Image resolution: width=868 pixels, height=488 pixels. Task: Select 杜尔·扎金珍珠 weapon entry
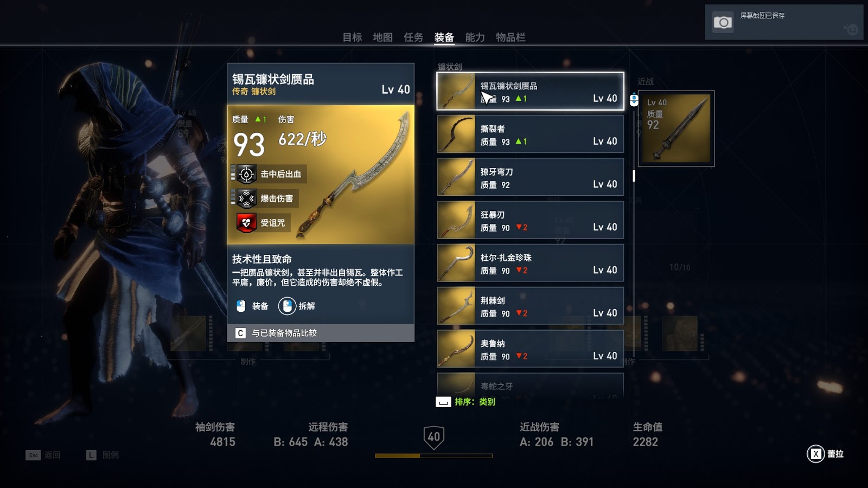point(530,263)
